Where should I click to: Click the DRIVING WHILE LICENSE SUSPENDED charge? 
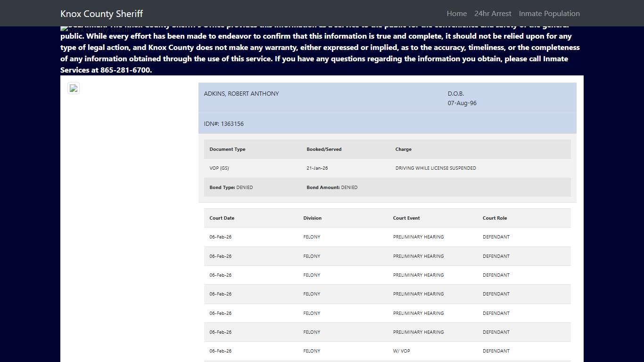point(436,168)
